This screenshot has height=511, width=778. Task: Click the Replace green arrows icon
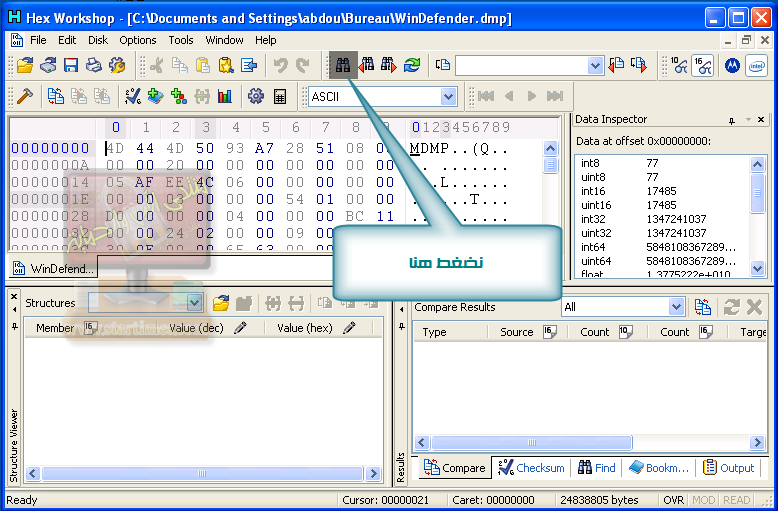412,65
